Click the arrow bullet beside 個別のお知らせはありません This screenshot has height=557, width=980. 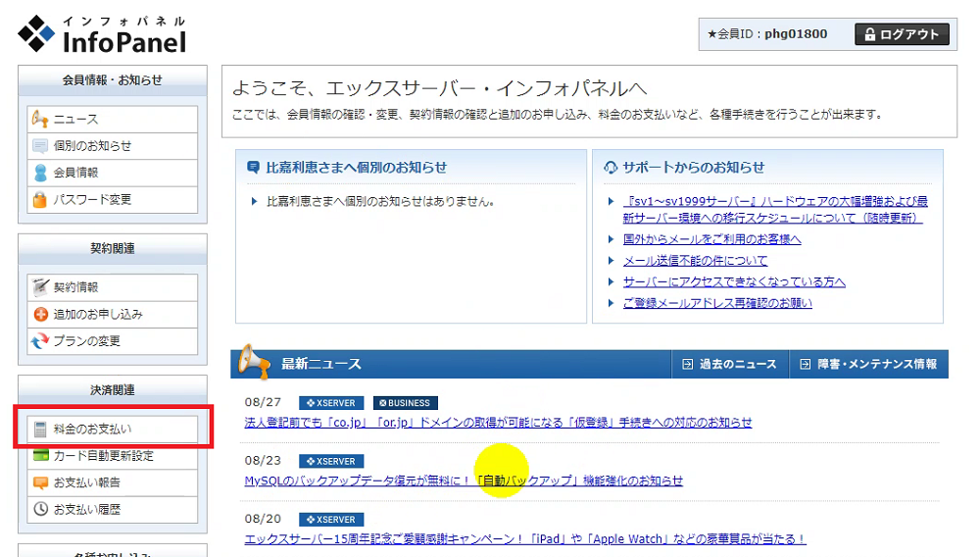(x=254, y=201)
